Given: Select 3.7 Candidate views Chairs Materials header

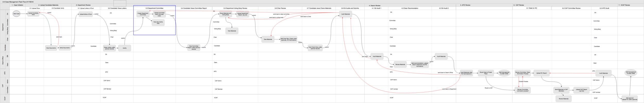Looking at the screenshot, I should point(319,8).
